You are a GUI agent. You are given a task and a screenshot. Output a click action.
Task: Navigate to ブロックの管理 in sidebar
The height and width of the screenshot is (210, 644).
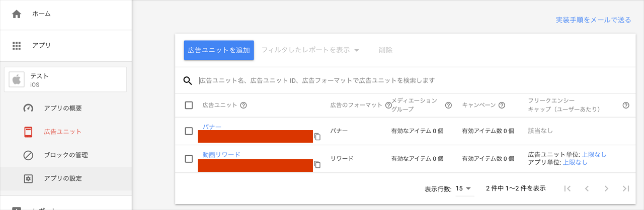coord(66,155)
